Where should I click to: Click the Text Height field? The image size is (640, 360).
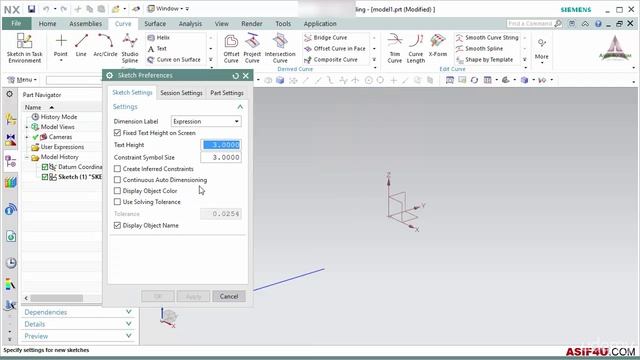[221, 145]
